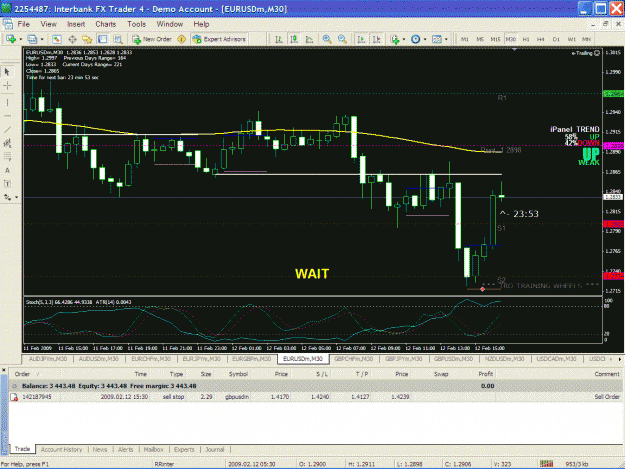Open the File menu
The width and height of the screenshot is (625, 469).
24,24
